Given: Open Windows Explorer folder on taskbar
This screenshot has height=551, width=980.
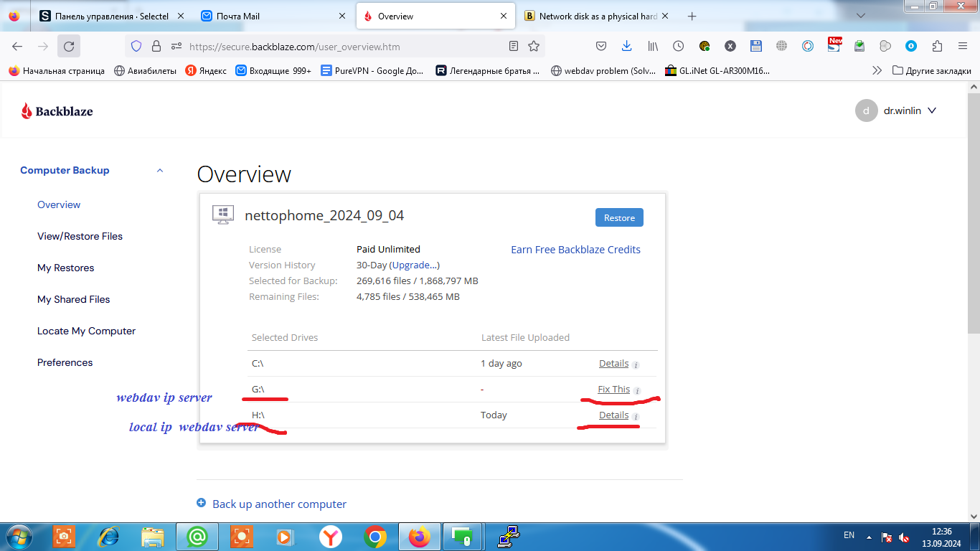Looking at the screenshot, I should 153,536.
